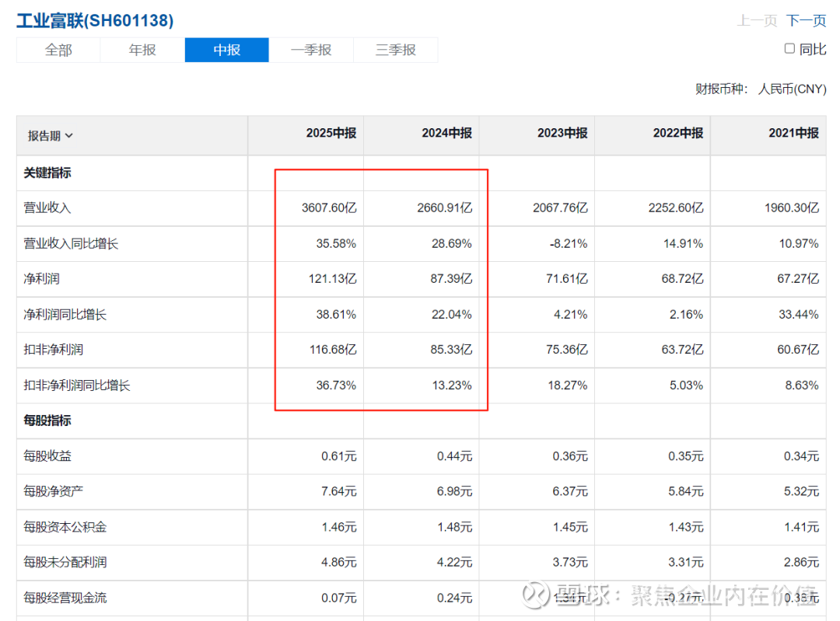This screenshot has width=840, height=621.
Task: Click the 0.07元 cash flow cell
Action: [338, 598]
